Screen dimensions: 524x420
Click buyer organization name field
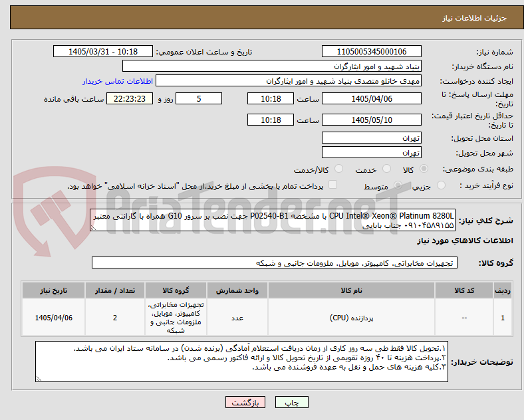point(272,66)
